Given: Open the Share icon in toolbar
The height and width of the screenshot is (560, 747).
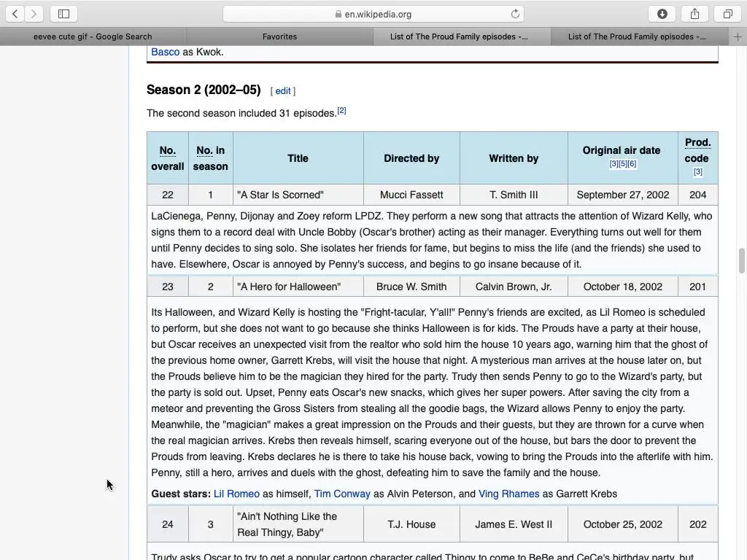Looking at the screenshot, I should [x=695, y=14].
